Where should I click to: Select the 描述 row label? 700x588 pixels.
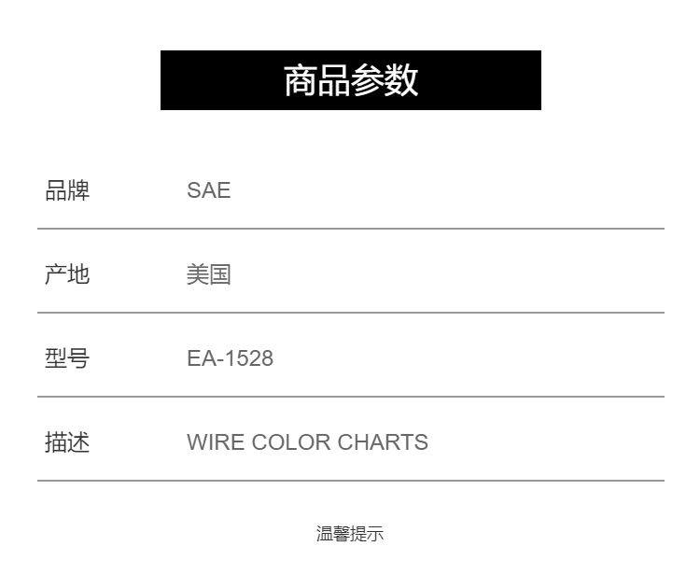pyautogui.click(x=67, y=442)
